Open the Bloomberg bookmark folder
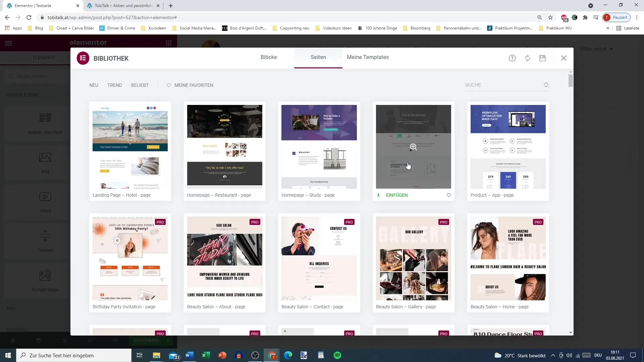 tap(417, 28)
